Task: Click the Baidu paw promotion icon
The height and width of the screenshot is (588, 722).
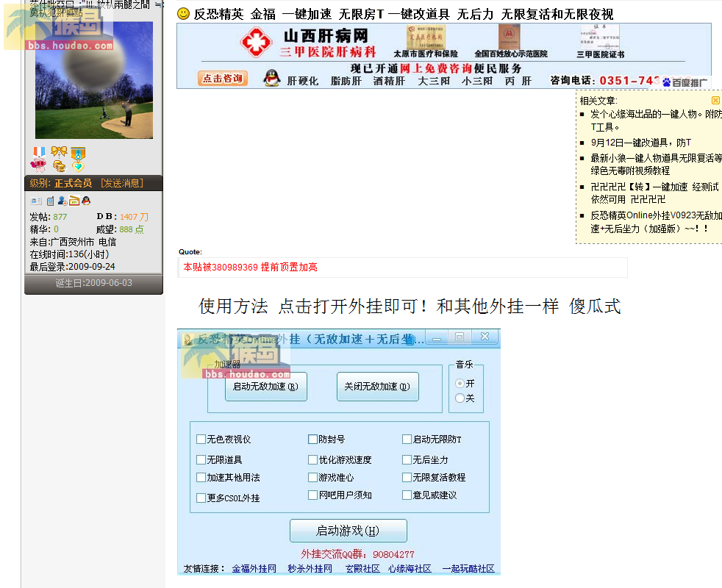Action: pos(667,82)
